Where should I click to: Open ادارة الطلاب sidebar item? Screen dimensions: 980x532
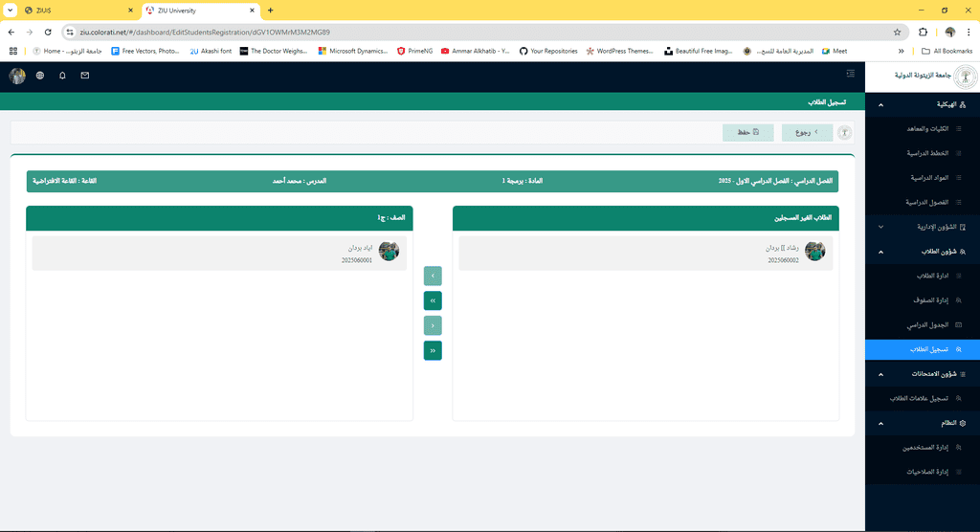tap(923, 276)
